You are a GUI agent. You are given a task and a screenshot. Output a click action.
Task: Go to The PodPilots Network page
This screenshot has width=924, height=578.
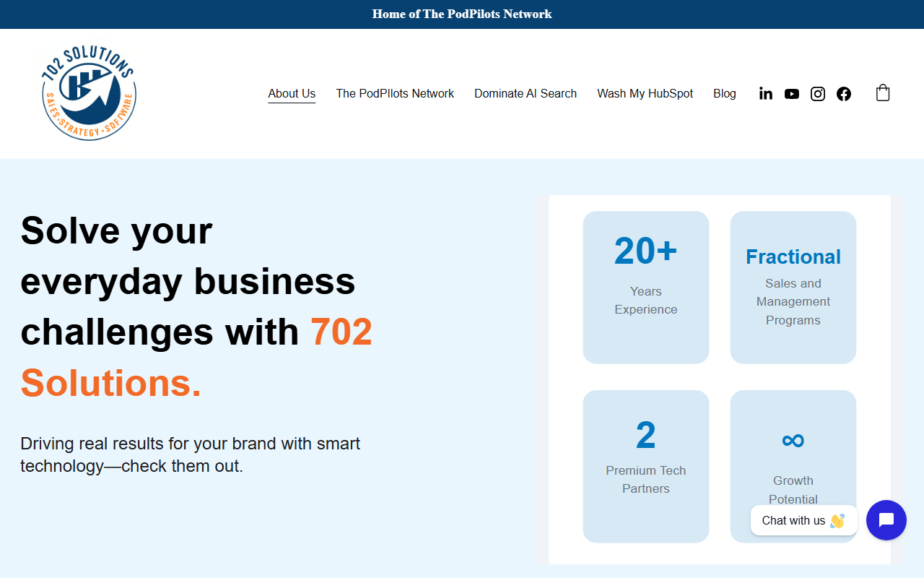coord(395,93)
